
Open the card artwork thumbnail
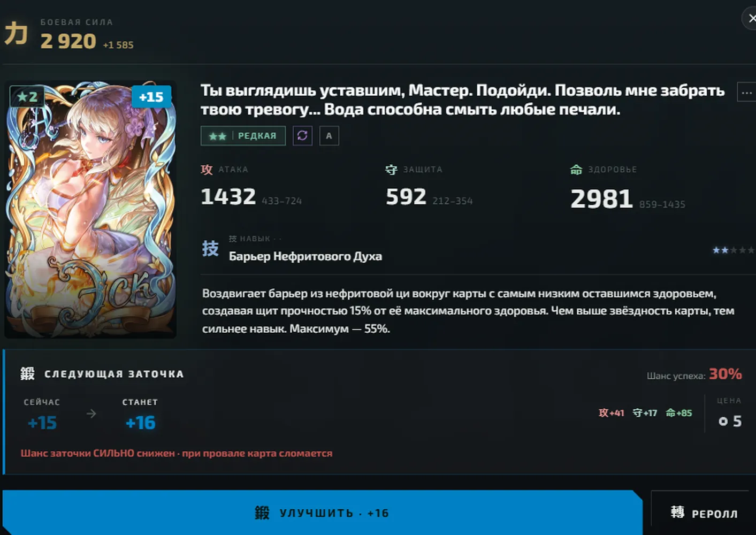(x=90, y=209)
